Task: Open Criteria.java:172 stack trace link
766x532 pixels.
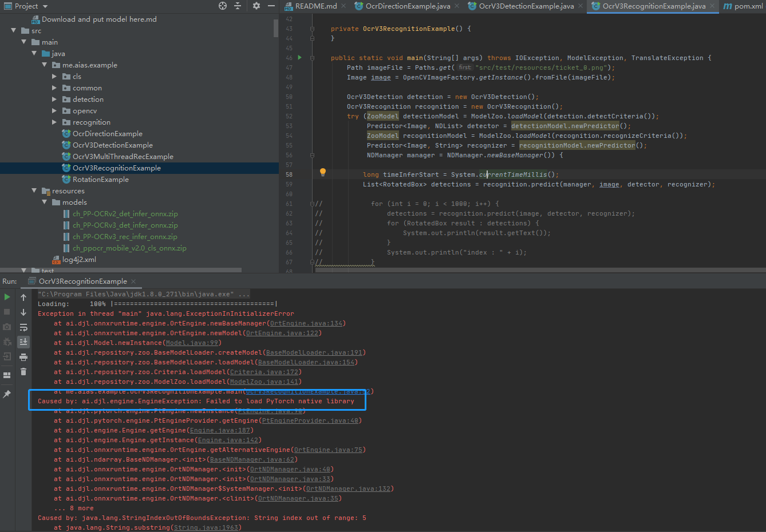Action: point(264,372)
